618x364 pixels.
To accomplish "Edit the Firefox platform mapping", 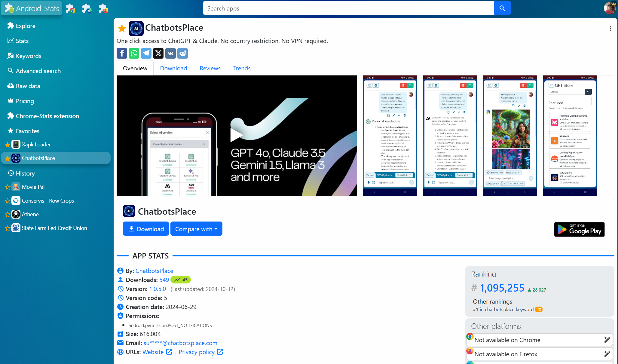I will tap(607, 354).
